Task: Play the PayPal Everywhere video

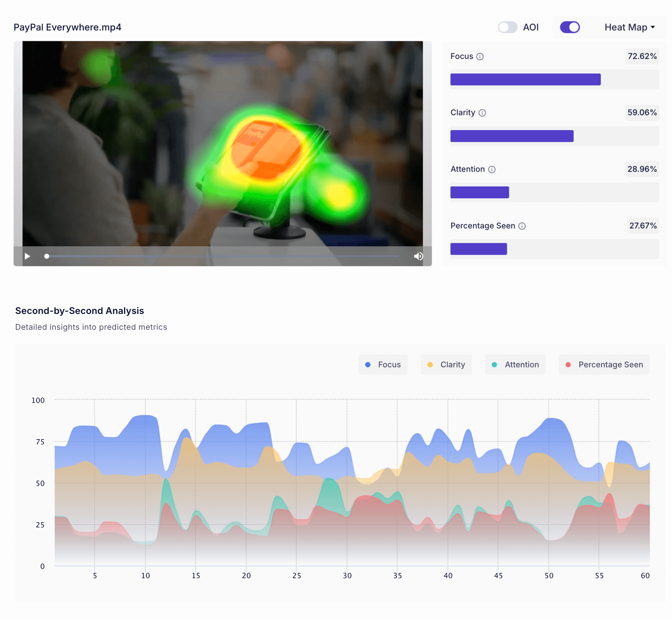Action: tap(28, 257)
